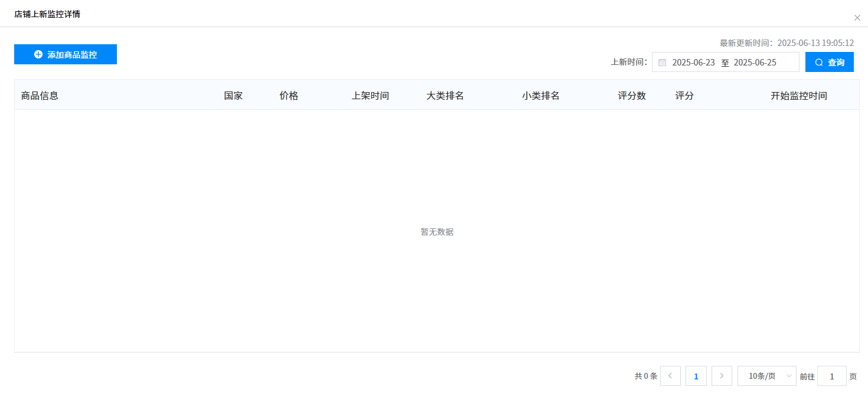Click the 添加商品监控 button
The image size is (868, 393).
(x=66, y=54)
